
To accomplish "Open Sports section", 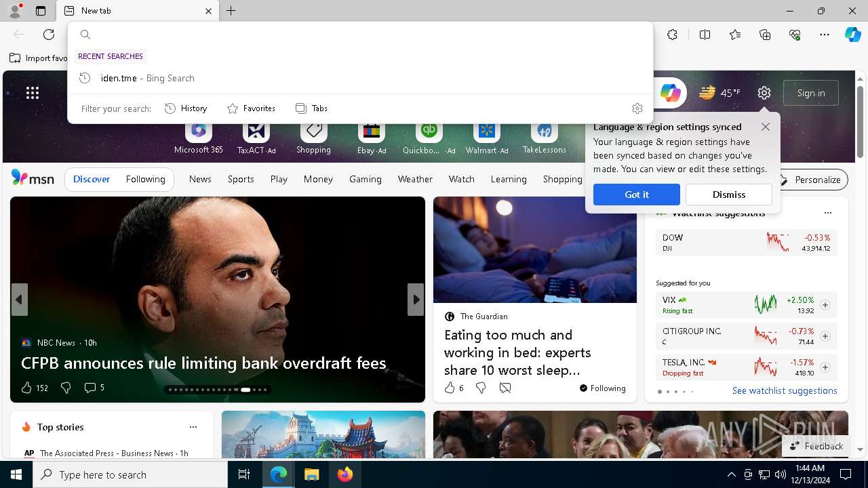I will 241,180.
